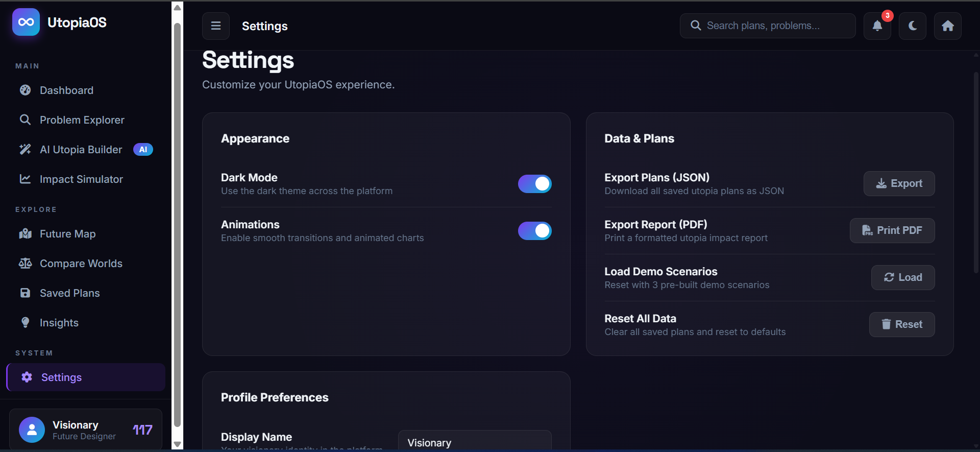Screen dimensions: 980x452
Task: Click the Visionary user avatar icon
Action: click(32, 430)
